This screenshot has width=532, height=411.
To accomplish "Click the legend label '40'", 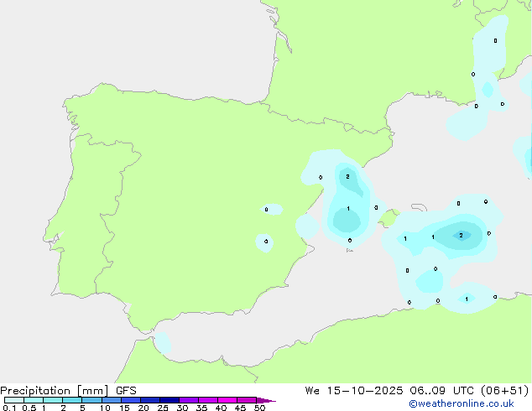I will 221,408.
